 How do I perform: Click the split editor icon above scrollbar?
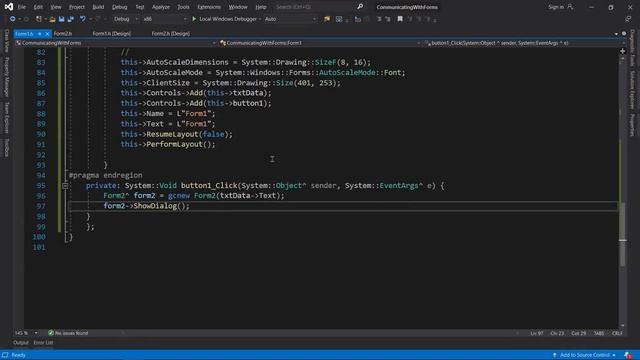pos(622,51)
